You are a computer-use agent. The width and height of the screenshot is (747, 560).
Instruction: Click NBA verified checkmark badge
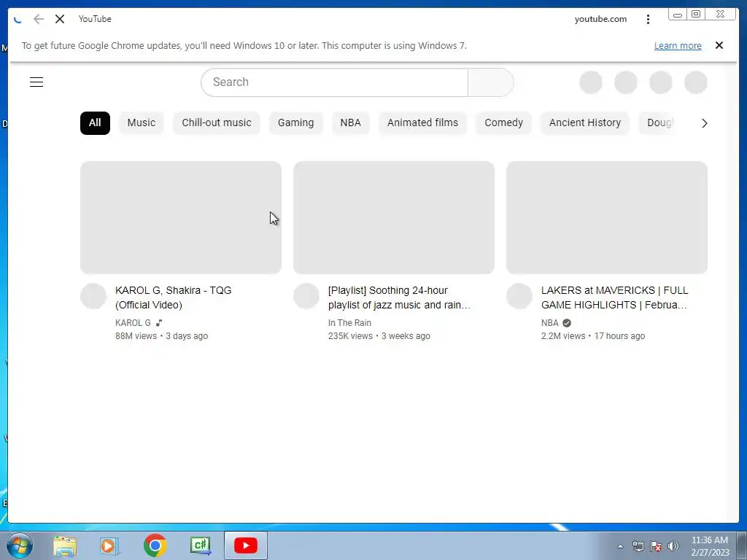pos(566,323)
